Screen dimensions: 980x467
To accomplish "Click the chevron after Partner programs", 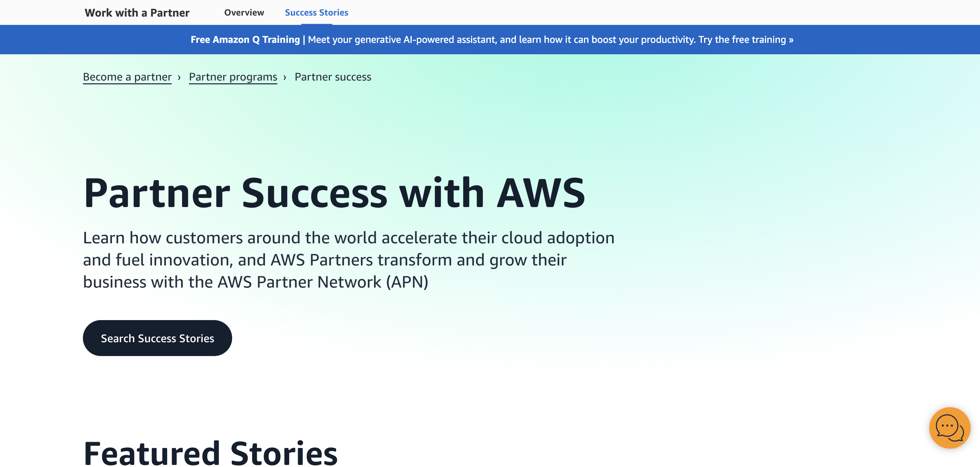I will (285, 77).
